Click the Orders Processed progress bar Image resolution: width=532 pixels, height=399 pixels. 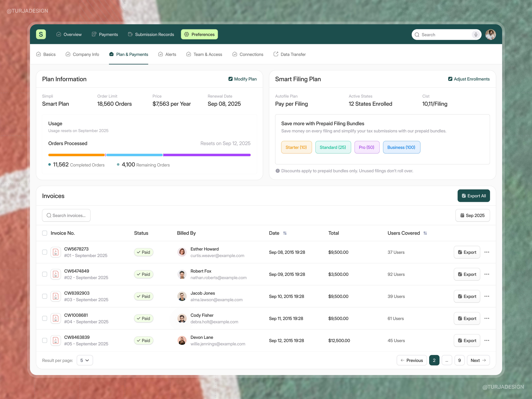[149, 155]
